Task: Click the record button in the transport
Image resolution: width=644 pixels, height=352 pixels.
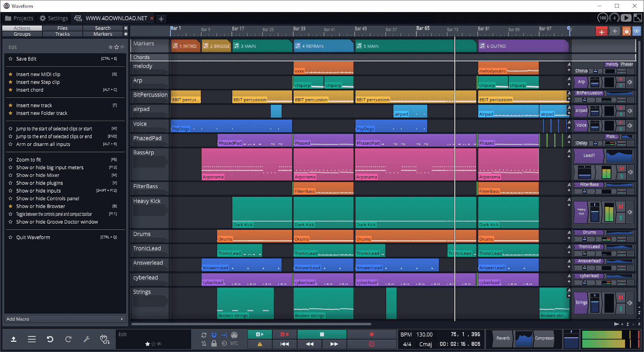Action: (372, 334)
